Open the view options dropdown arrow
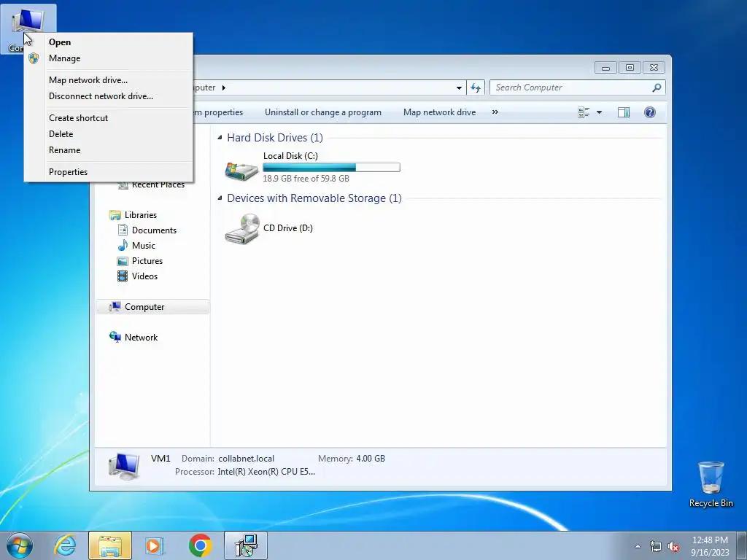Image resolution: width=747 pixels, height=560 pixels. pyautogui.click(x=600, y=112)
